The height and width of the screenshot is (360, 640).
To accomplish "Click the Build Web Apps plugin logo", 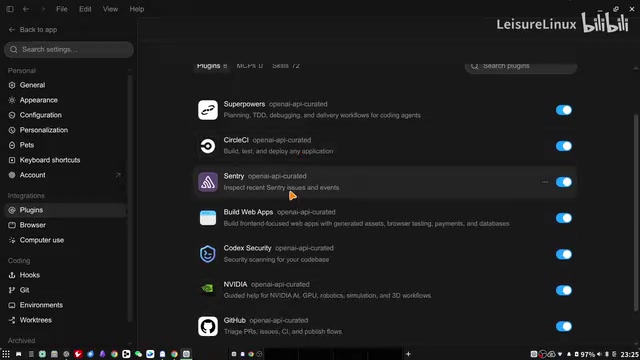I will tap(208, 218).
